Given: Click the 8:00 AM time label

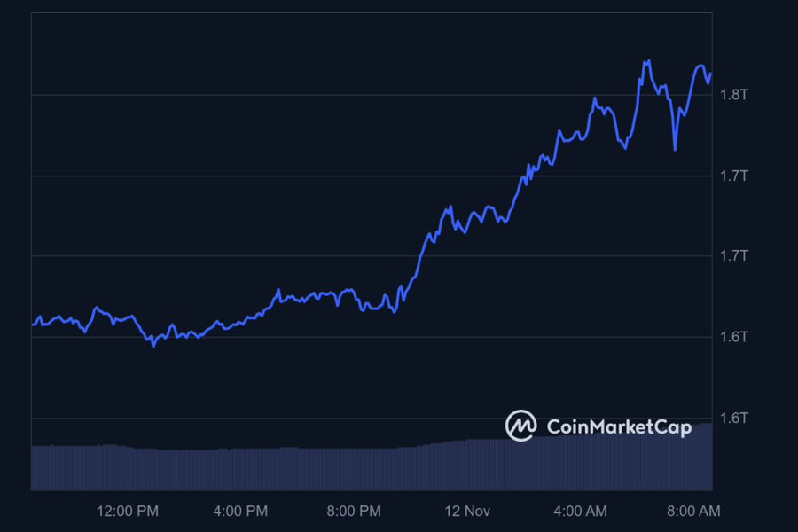Looking at the screenshot, I should pyautogui.click(x=693, y=511).
